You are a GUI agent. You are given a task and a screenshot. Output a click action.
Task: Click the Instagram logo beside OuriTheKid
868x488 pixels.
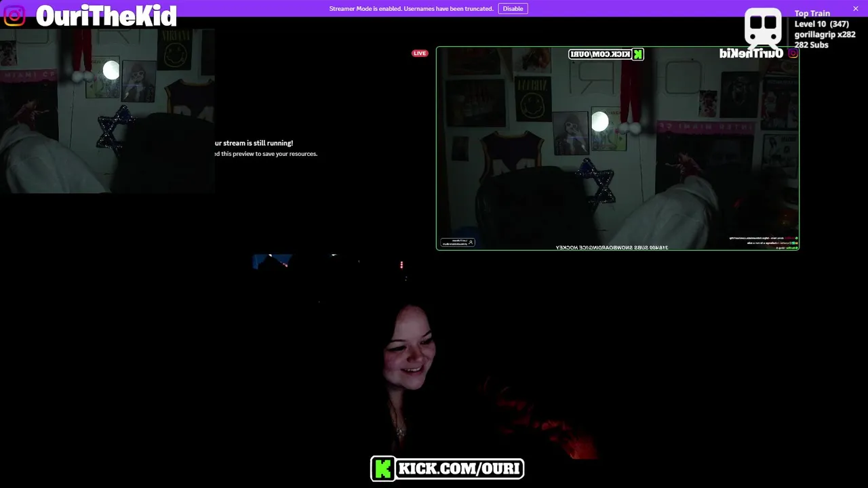tap(14, 15)
